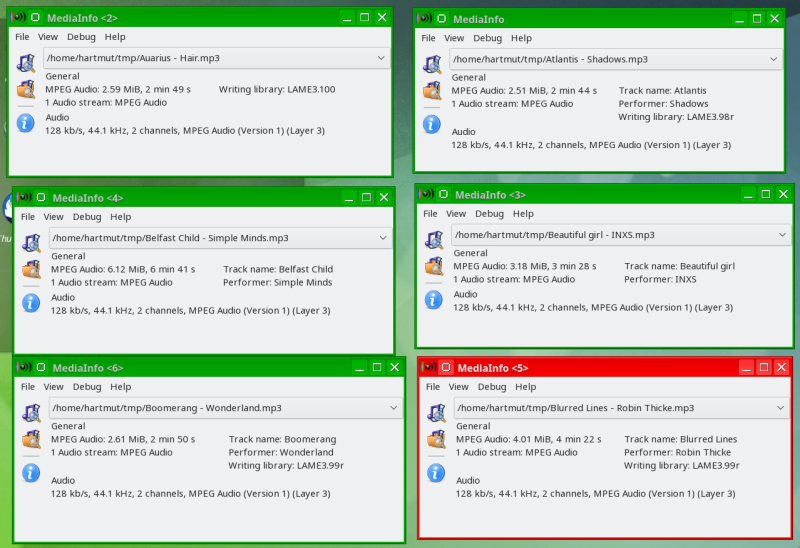The width and height of the screenshot is (800, 548).
Task: Click 'Performer: Robin Thicke' text
Action: click(x=677, y=452)
